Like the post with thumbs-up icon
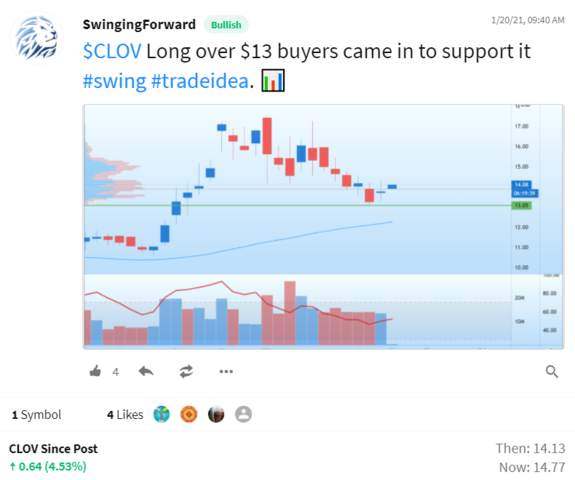This screenshot has width=575, height=480. (x=95, y=371)
